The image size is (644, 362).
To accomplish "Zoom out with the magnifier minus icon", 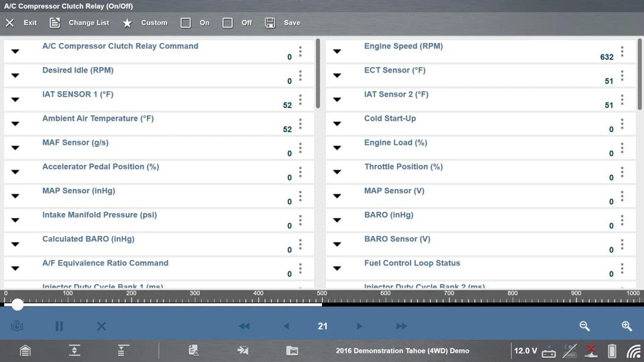I will tap(584, 326).
